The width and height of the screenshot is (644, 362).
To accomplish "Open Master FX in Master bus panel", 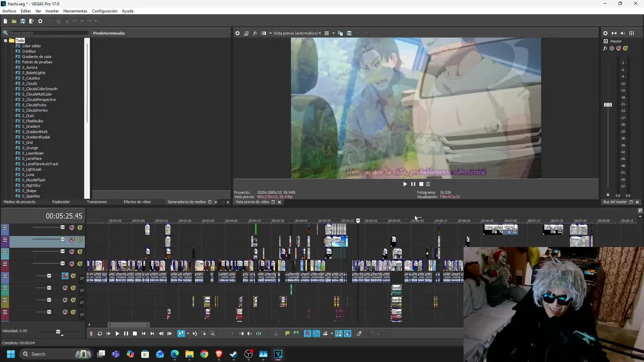I will tap(606, 49).
